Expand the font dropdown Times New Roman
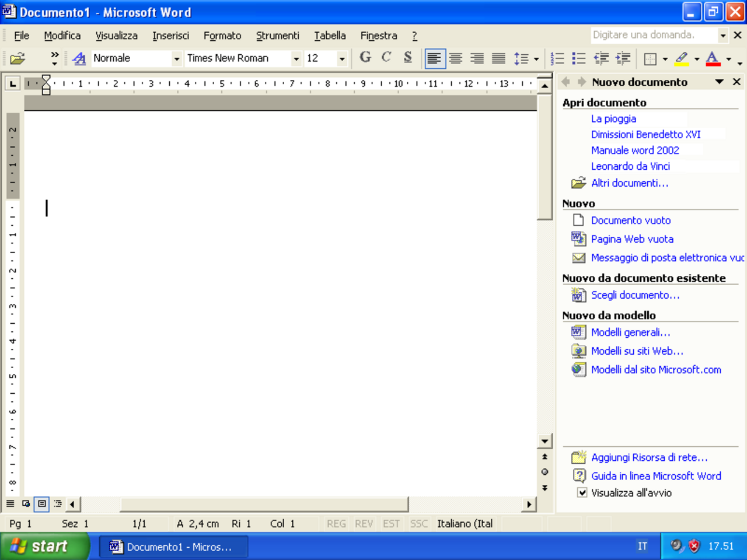 [x=296, y=58]
